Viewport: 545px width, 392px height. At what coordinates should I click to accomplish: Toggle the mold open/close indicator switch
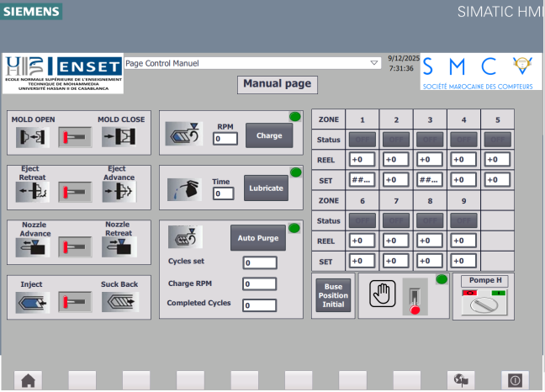pyautogui.click(x=75, y=137)
